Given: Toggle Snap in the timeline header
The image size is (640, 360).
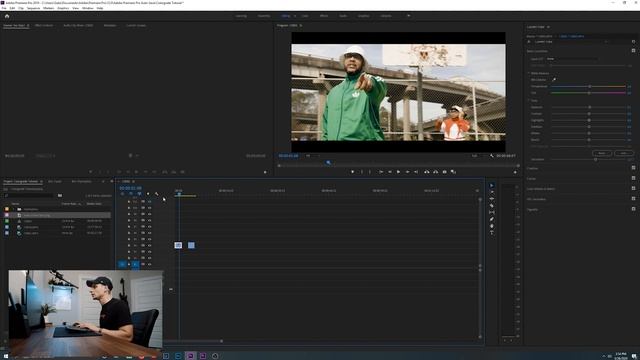Looking at the screenshot, I should click(x=131, y=193).
